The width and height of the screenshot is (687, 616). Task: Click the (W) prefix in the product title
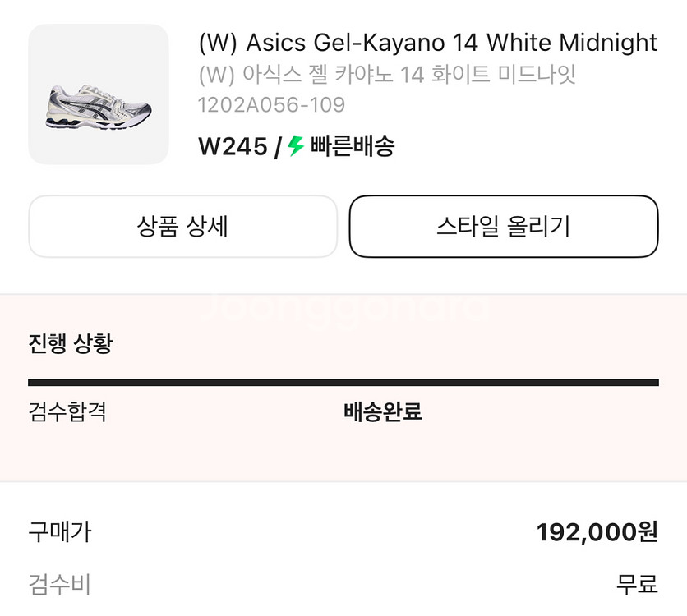pos(218,43)
